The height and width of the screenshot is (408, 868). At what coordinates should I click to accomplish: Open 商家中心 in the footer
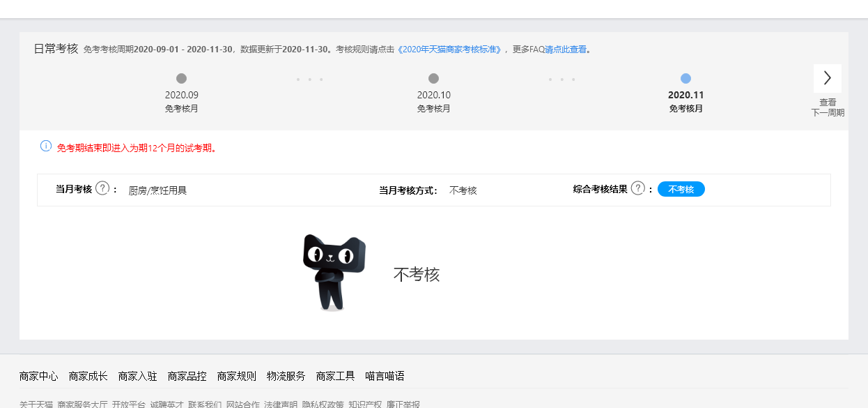pyautogui.click(x=39, y=376)
